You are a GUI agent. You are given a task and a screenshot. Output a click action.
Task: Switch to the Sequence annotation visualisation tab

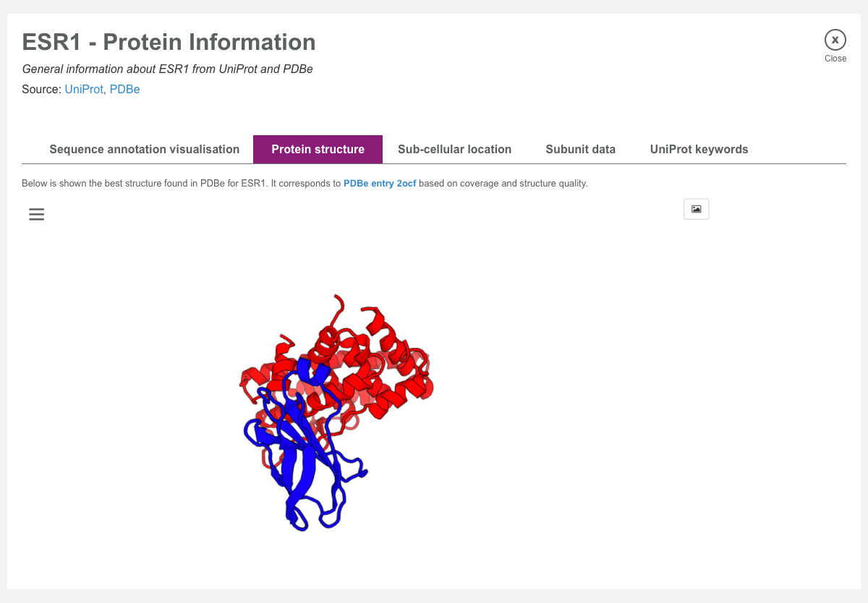[x=144, y=149]
